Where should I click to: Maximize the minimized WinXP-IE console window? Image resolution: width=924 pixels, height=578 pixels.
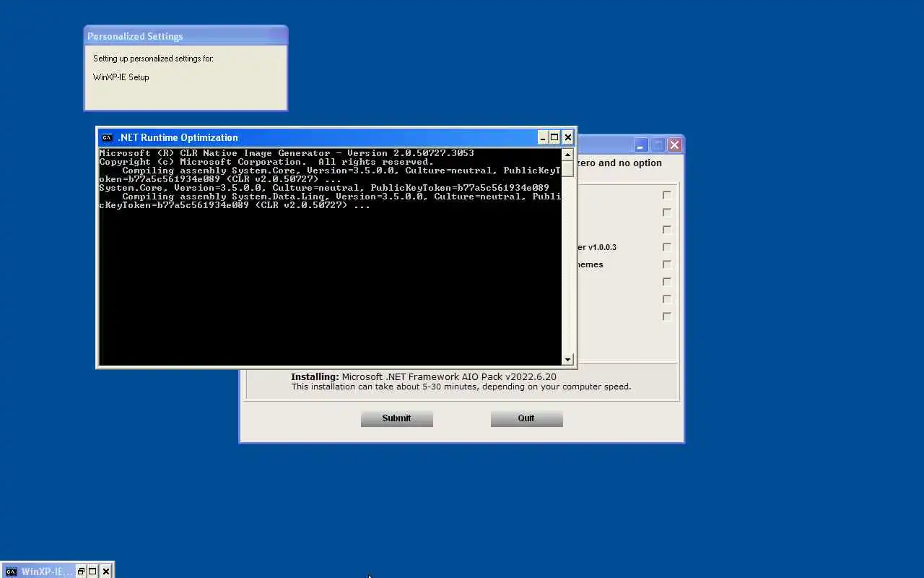click(x=92, y=571)
